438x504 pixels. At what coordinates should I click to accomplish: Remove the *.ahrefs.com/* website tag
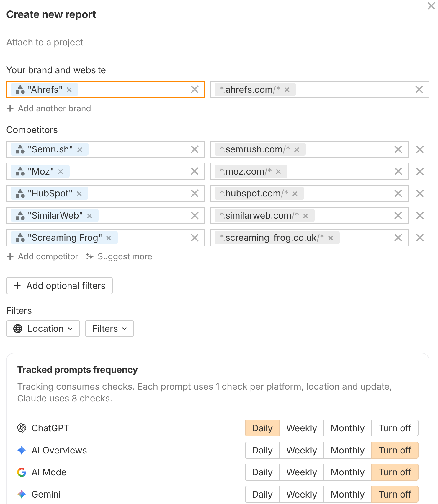(x=287, y=90)
